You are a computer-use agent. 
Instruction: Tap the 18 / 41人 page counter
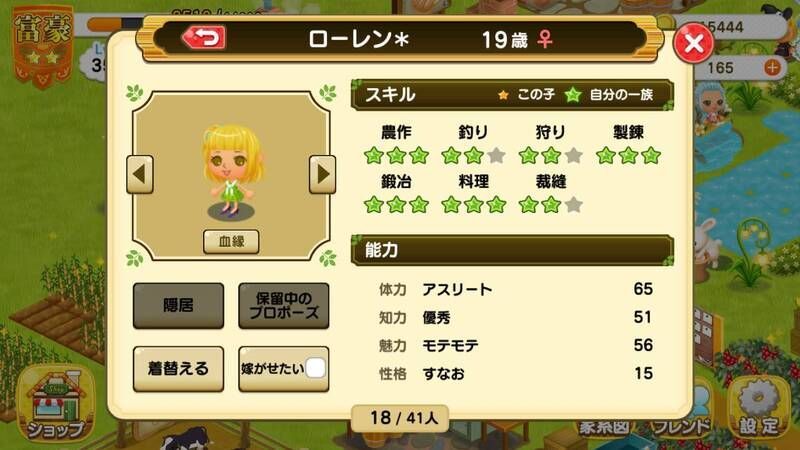click(401, 418)
